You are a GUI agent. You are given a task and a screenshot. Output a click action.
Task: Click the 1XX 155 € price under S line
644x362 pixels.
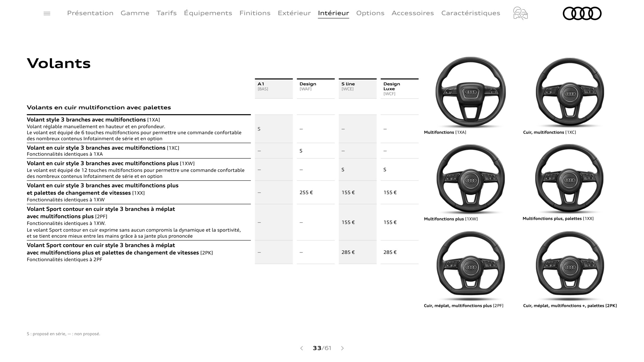[348, 192]
